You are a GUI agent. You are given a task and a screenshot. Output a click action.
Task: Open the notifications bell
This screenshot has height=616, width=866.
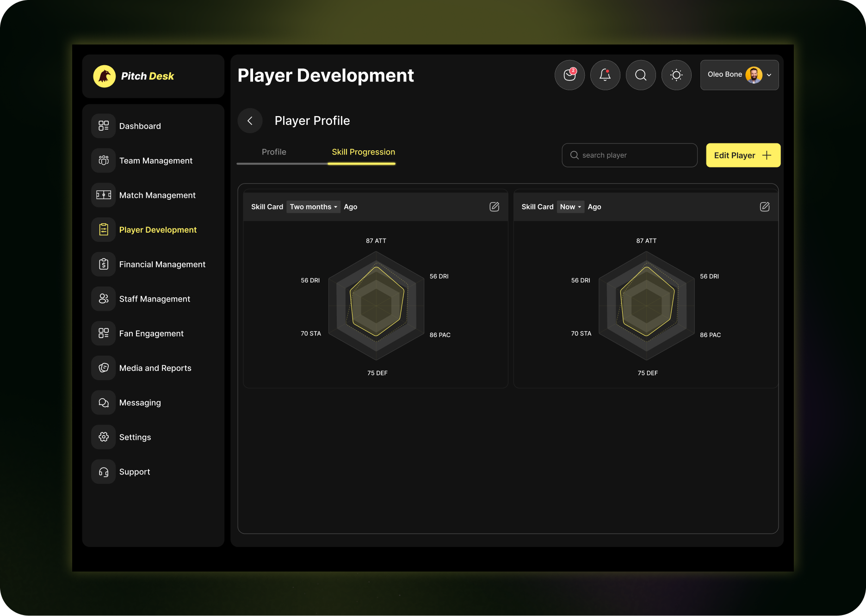[x=605, y=75]
